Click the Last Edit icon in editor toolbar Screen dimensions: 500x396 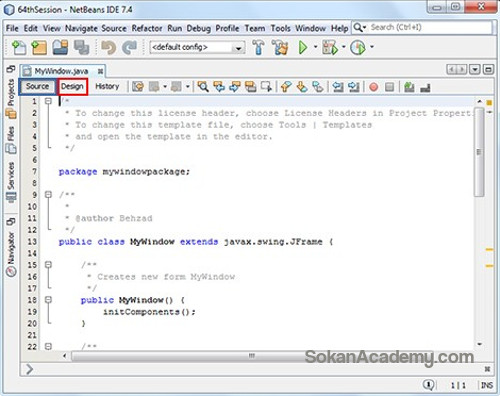coord(138,87)
